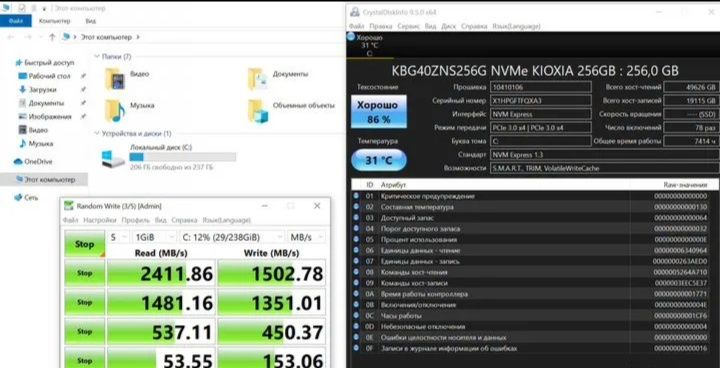The width and height of the screenshot is (720, 368).
Task: Close the CrystalDiskMark window
Action: (x=317, y=206)
